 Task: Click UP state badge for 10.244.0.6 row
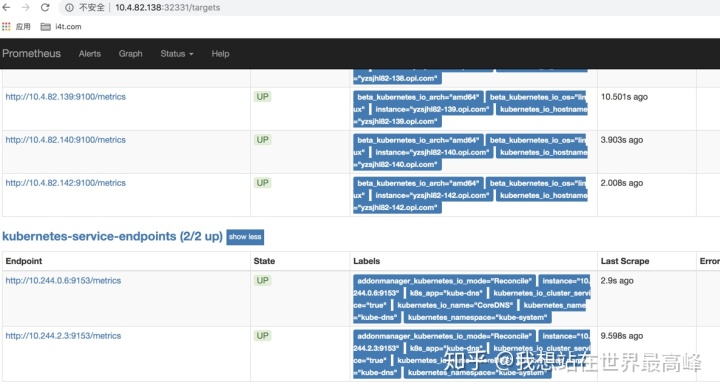[263, 281]
